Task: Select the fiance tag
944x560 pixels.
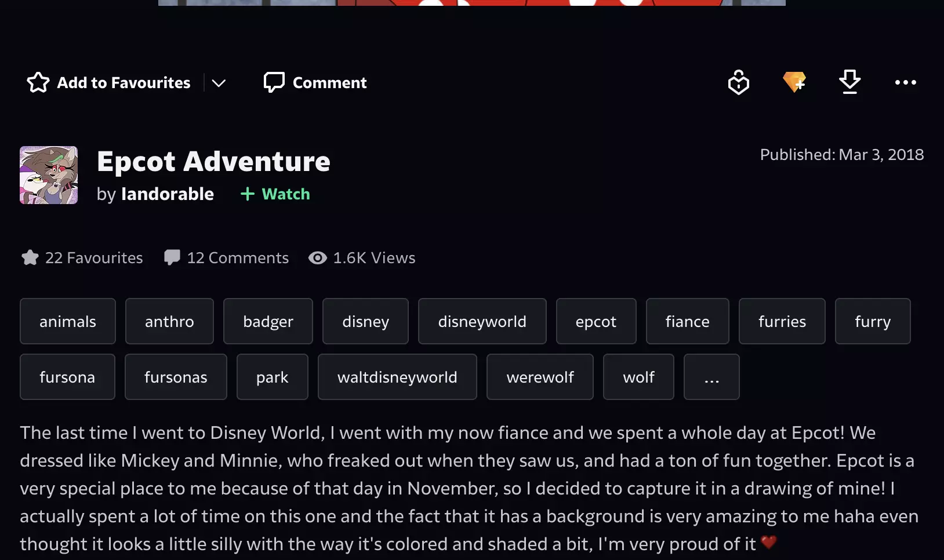Action: click(x=688, y=321)
